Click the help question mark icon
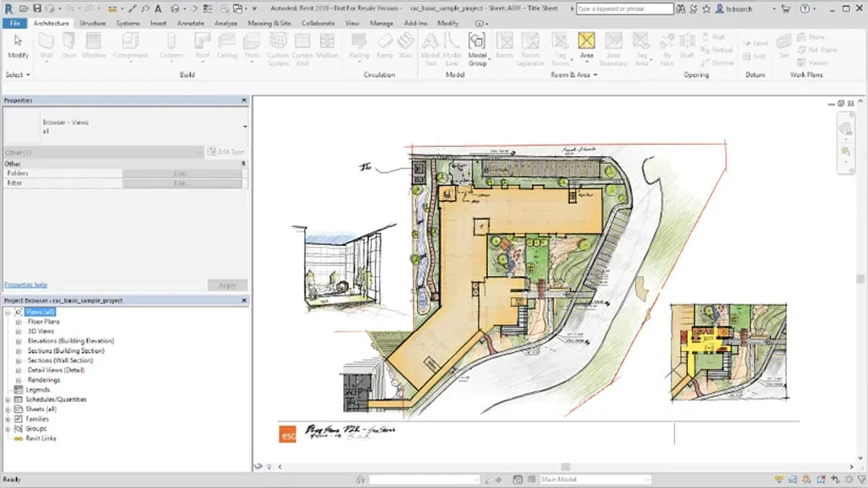868x488 pixels. (805, 9)
